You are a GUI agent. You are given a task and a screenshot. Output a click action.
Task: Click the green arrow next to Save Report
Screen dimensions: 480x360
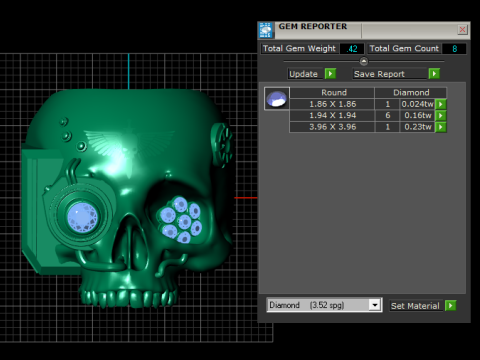(x=434, y=73)
